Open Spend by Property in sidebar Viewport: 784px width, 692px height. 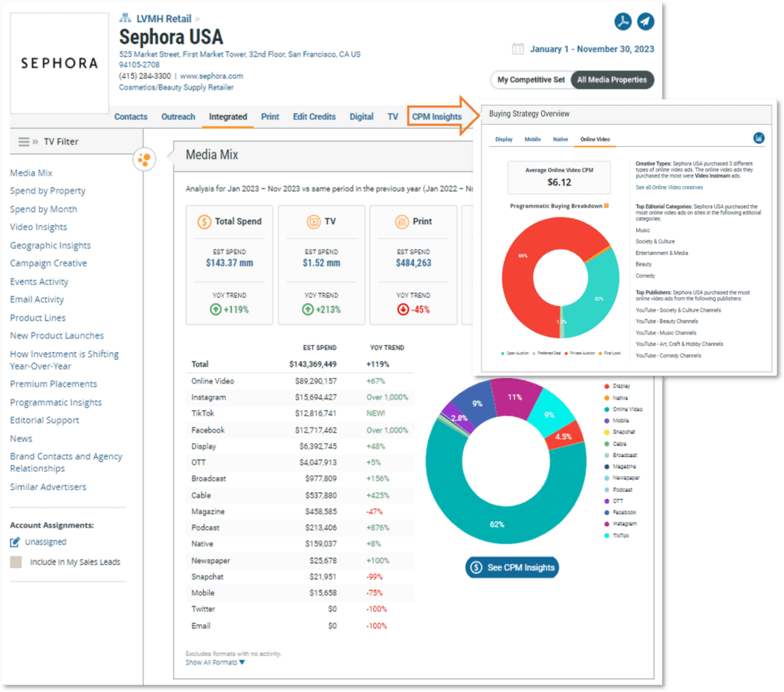pyautogui.click(x=47, y=191)
